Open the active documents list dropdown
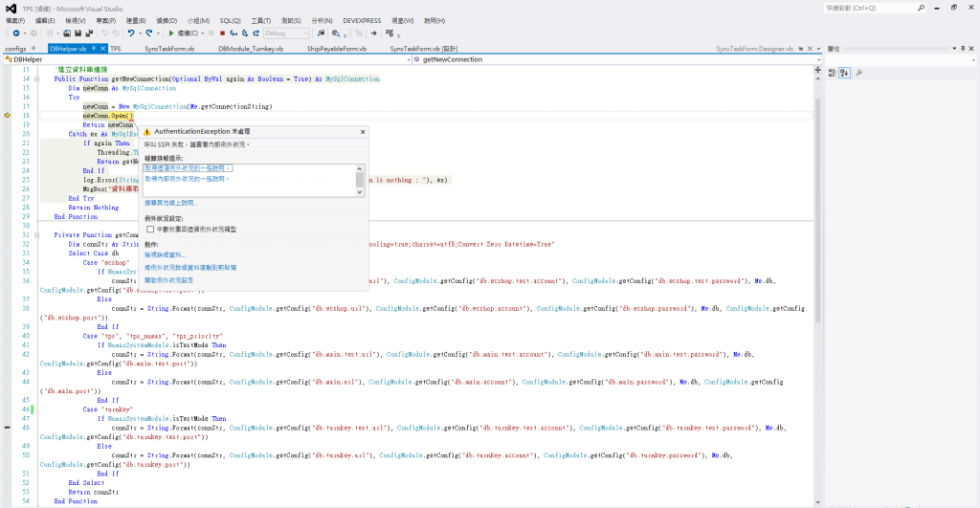This screenshot has width=980, height=508. (818, 48)
